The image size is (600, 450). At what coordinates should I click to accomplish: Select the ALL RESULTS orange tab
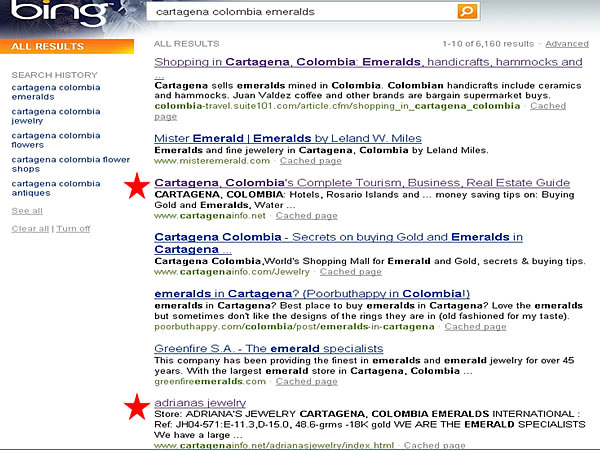click(67, 46)
